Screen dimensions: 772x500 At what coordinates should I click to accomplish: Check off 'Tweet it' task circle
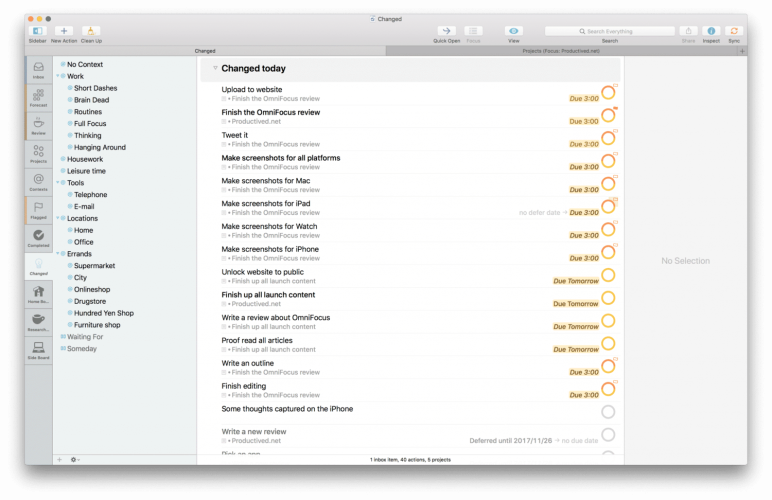click(608, 138)
